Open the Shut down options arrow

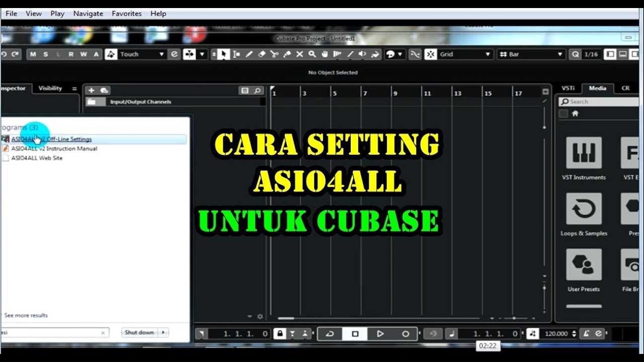point(163,332)
